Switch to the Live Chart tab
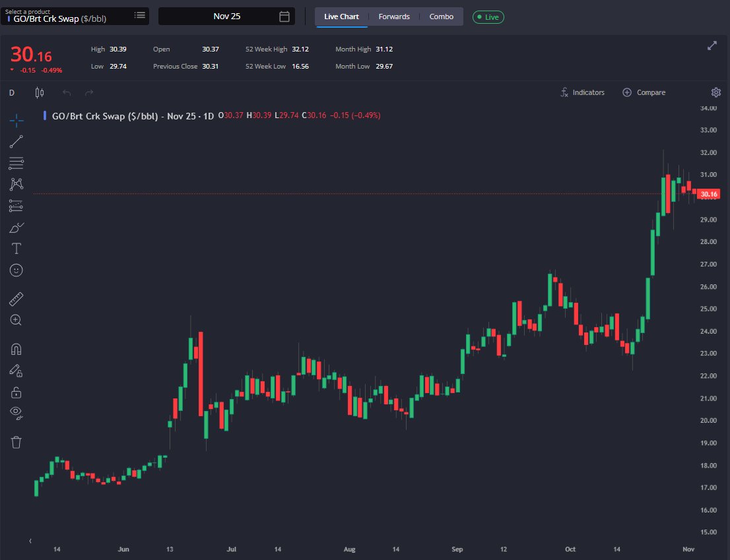This screenshot has width=730, height=560. (x=341, y=16)
